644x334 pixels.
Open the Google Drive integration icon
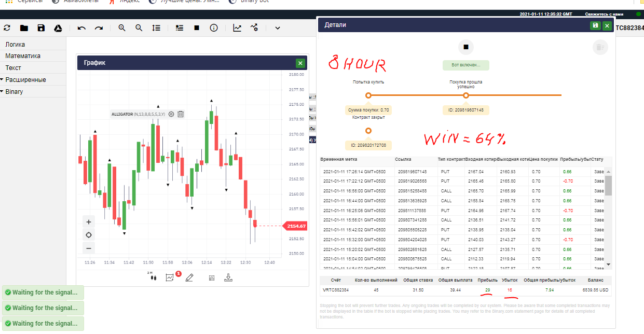point(59,28)
